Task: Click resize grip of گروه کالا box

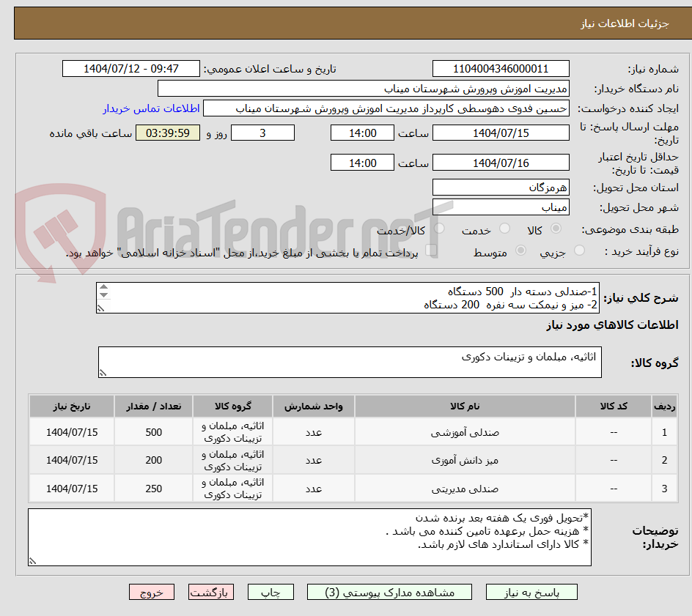Action: point(103,372)
